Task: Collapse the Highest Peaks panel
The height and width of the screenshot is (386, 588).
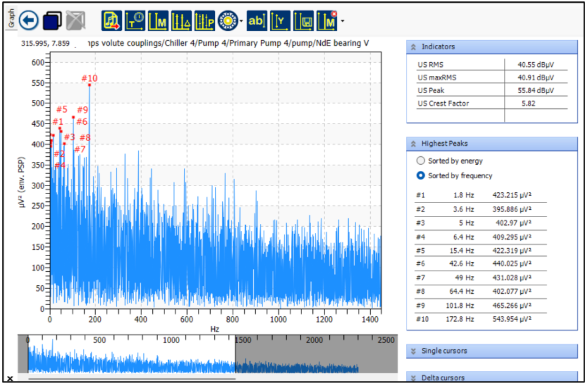Action: 414,144
